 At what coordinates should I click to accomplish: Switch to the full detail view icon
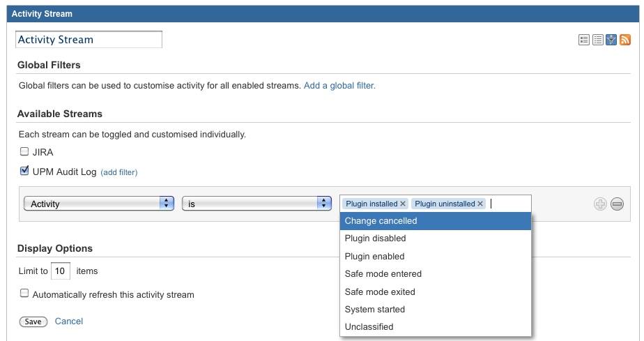584,40
